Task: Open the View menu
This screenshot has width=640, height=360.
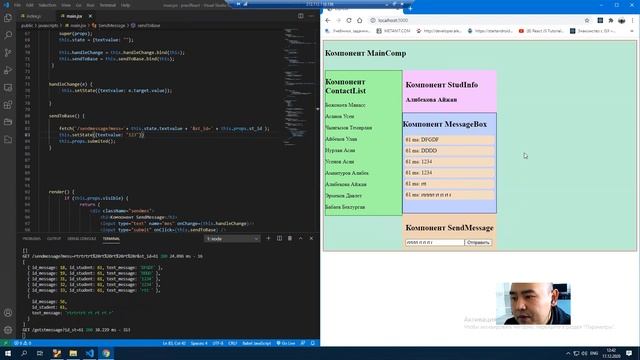Action: click(66, 5)
